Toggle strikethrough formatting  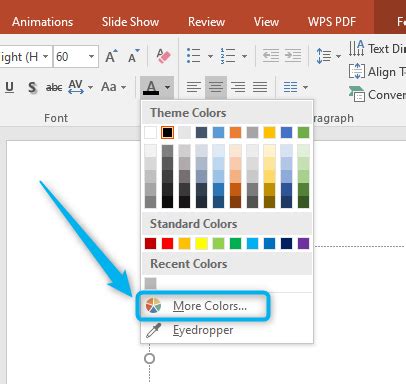(x=54, y=87)
